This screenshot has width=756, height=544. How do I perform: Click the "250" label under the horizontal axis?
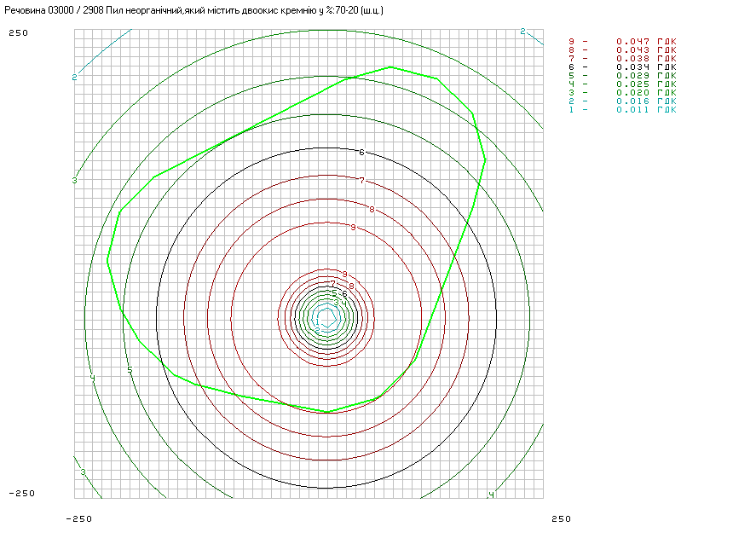click(x=561, y=519)
